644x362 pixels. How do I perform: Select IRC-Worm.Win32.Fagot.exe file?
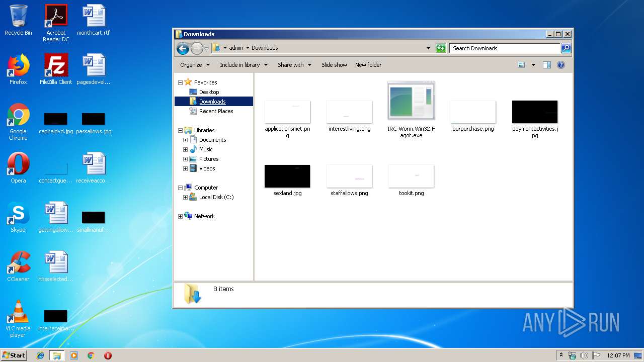point(411,110)
